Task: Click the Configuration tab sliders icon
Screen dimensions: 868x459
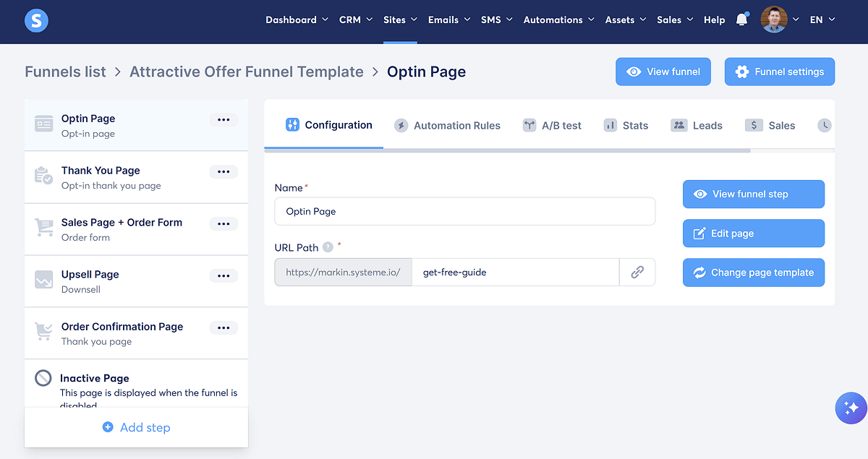Action: (292, 124)
